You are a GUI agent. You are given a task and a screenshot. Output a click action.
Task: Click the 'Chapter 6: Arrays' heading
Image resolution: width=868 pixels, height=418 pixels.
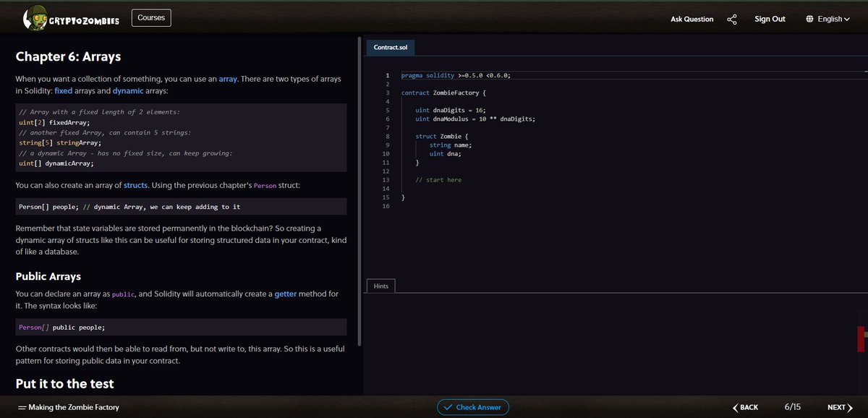(68, 56)
